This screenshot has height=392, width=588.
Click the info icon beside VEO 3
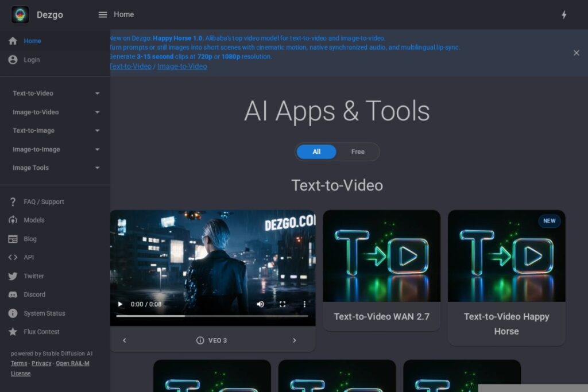200,340
